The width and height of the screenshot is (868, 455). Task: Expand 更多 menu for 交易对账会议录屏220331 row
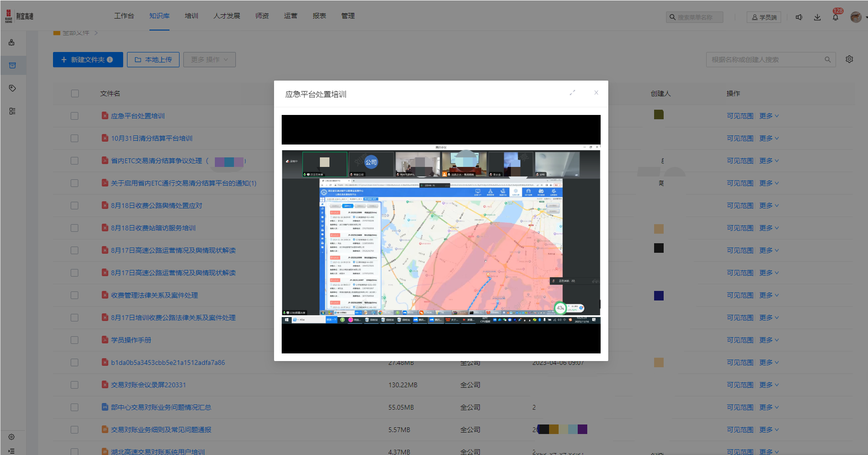click(769, 385)
